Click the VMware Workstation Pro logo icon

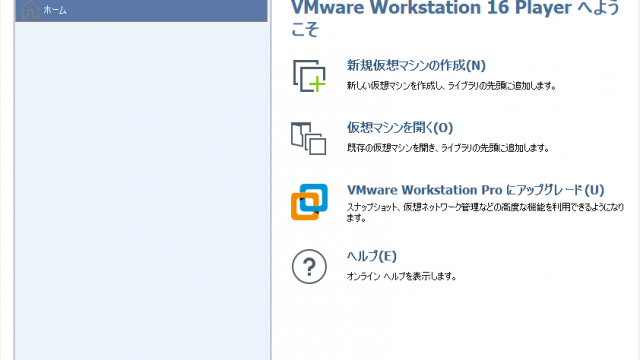[309, 202]
